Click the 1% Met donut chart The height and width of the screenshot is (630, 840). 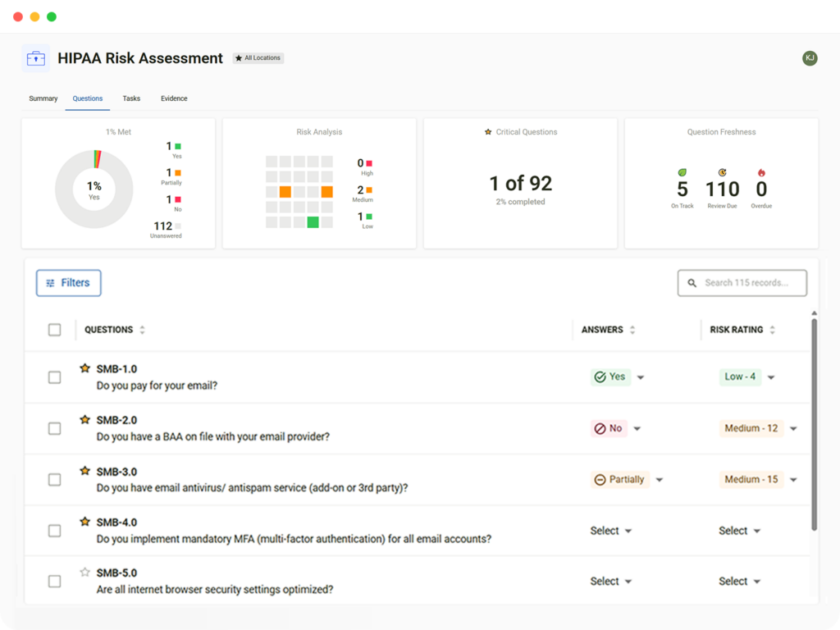(x=94, y=189)
